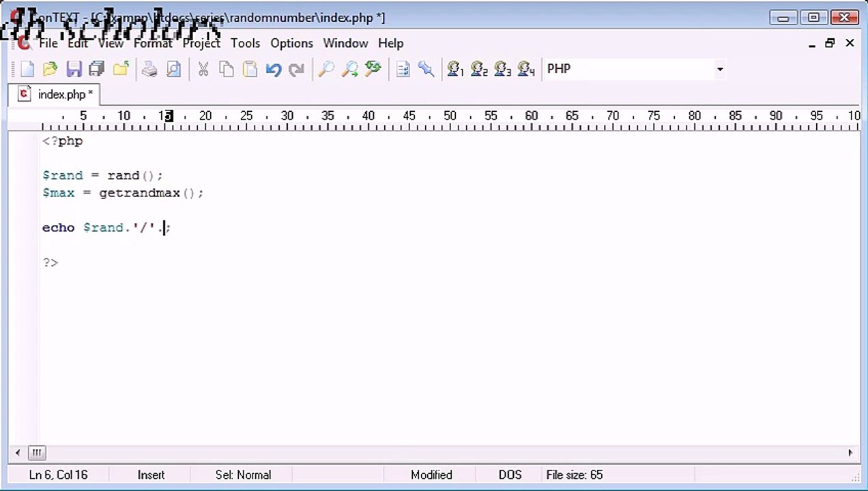Open the Project menu
Viewport: 868px width, 491px height.
point(201,43)
